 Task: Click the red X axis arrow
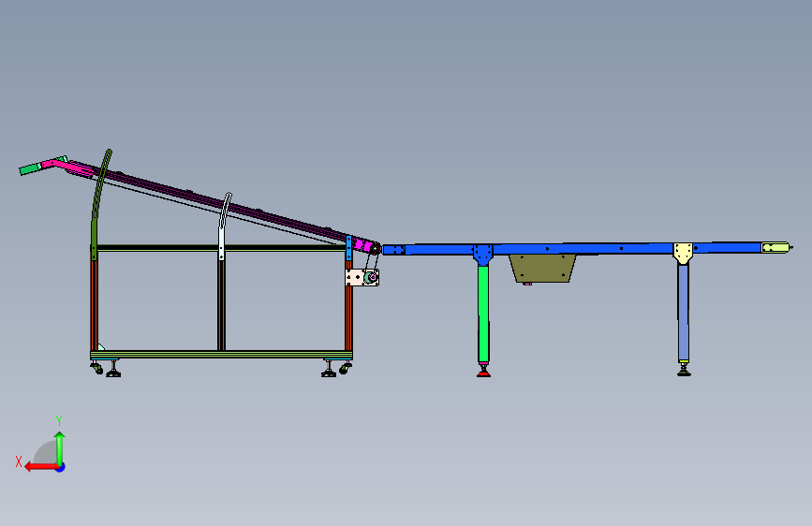pyautogui.click(x=41, y=467)
